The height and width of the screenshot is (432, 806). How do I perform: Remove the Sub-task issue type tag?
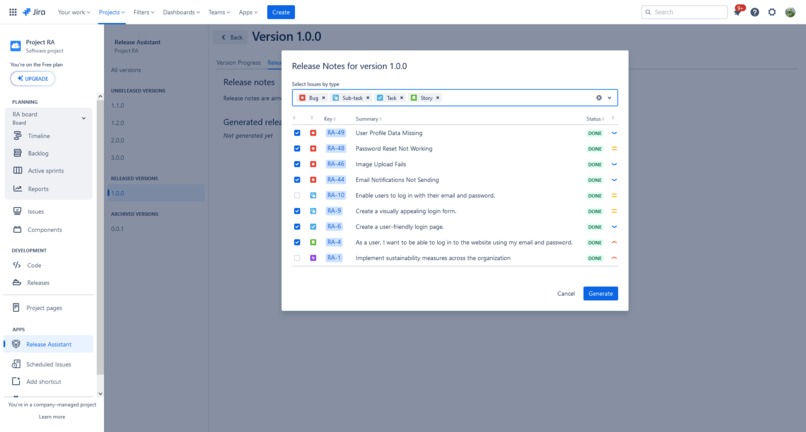(x=368, y=98)
